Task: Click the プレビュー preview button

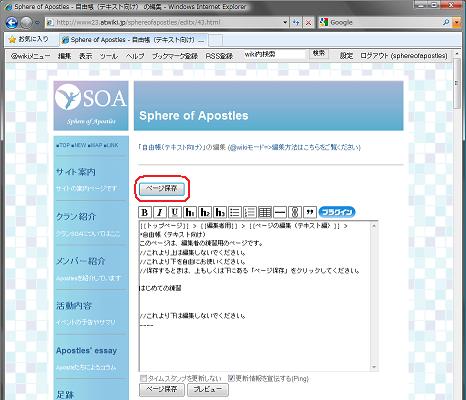Action: 208,389
